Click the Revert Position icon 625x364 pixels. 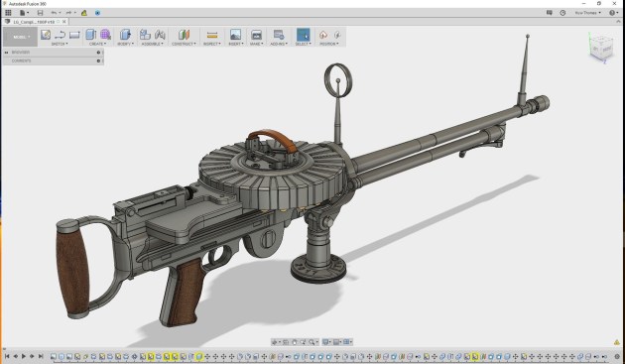337,35
